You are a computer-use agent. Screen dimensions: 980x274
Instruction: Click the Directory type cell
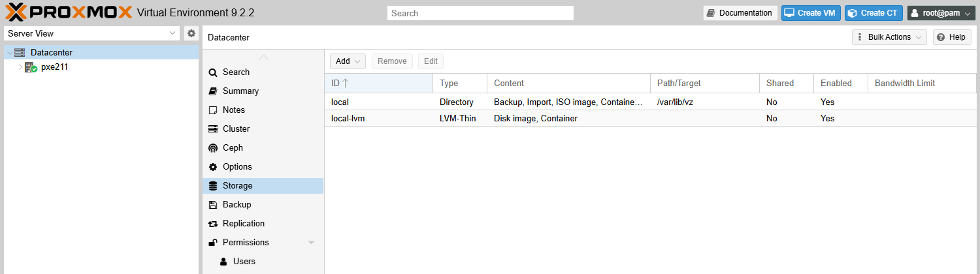[457, 102]
